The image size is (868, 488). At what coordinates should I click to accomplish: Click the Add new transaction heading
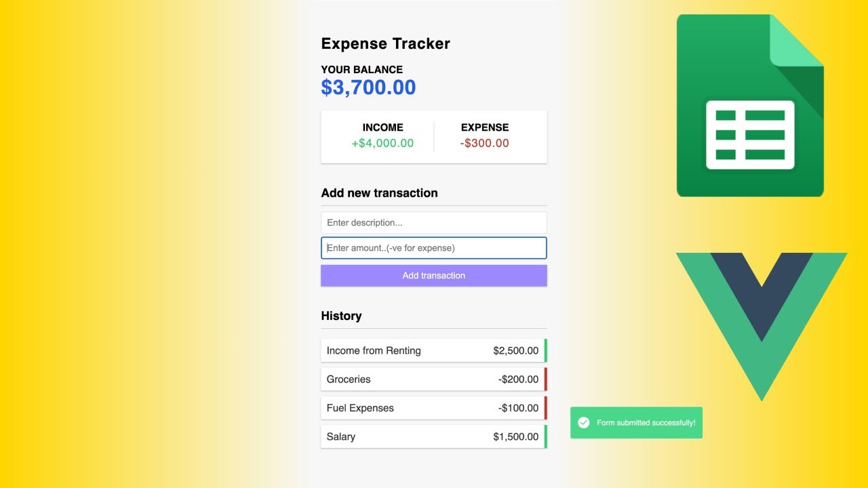click(379, 193)
